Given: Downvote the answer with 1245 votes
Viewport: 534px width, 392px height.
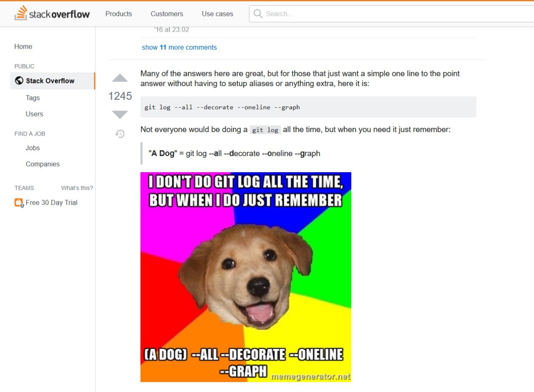Looking at the screenshot, I should [120, 114].
